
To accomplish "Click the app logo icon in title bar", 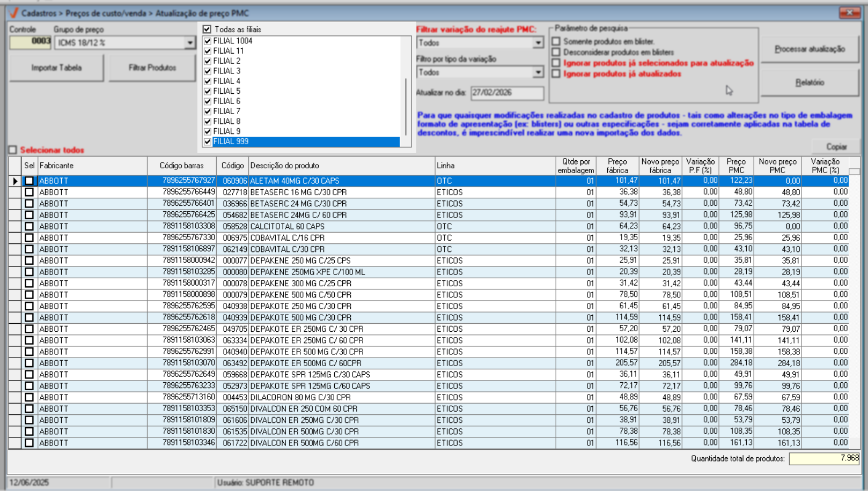I will coord(14,13).
